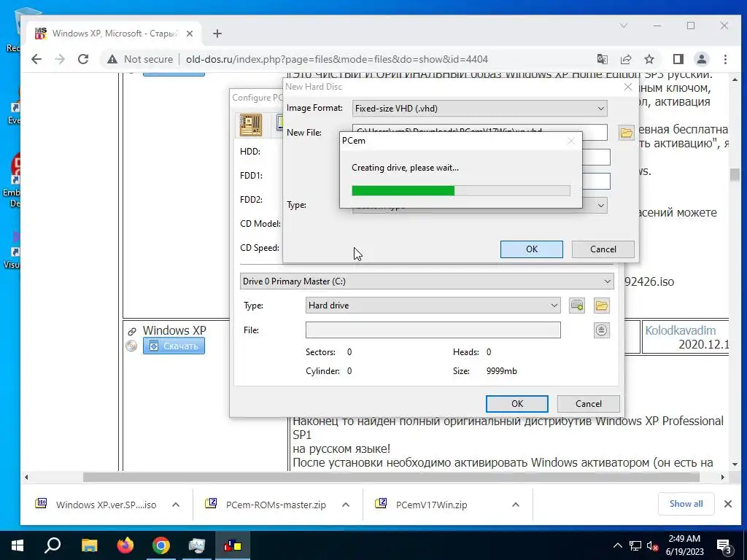Close the downloads bar
The image size is (747, 560).
point(728,504)
